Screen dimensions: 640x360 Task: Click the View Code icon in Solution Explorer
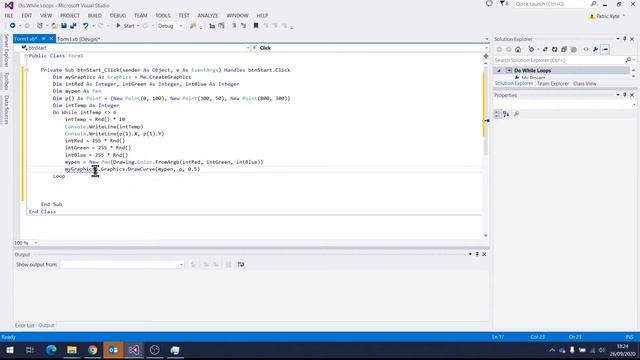click(x=586, y=49)
